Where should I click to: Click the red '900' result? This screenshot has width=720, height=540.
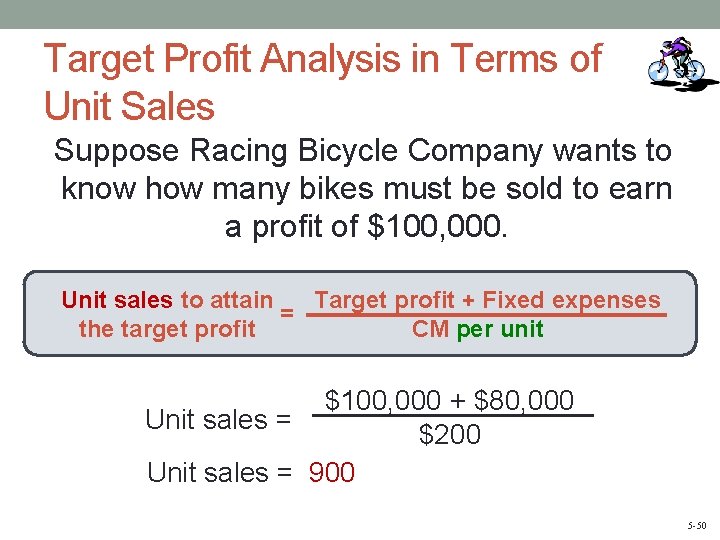pos(332,472)
